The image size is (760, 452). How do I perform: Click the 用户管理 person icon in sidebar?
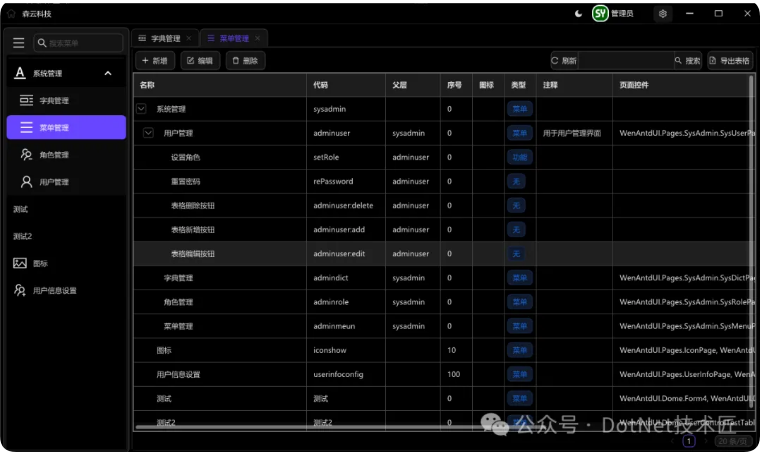coord(26,182)
